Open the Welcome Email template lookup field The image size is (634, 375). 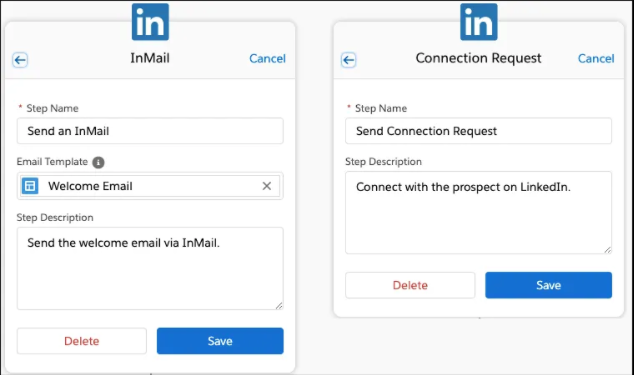[150, 186]
